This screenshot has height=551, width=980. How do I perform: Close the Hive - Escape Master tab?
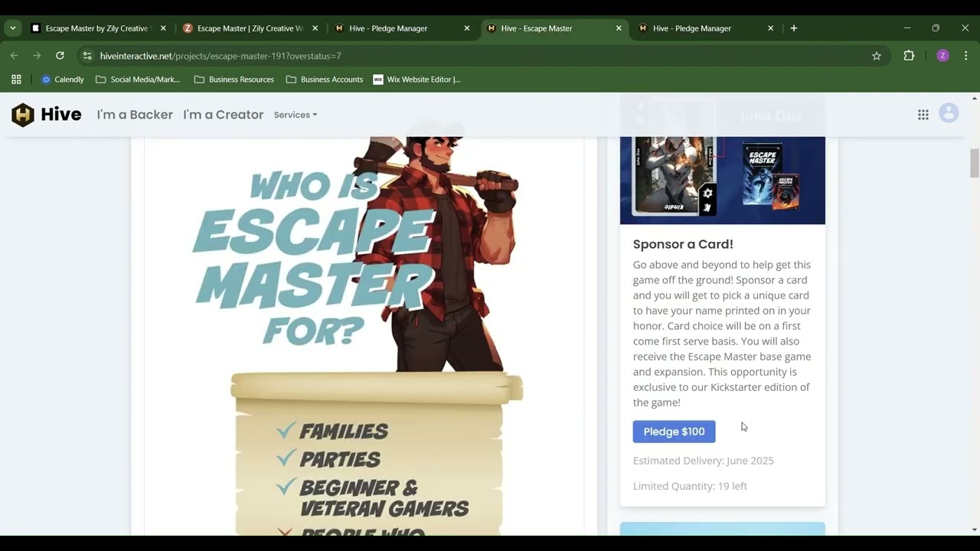pyautogui.click(x=619, y=28)
